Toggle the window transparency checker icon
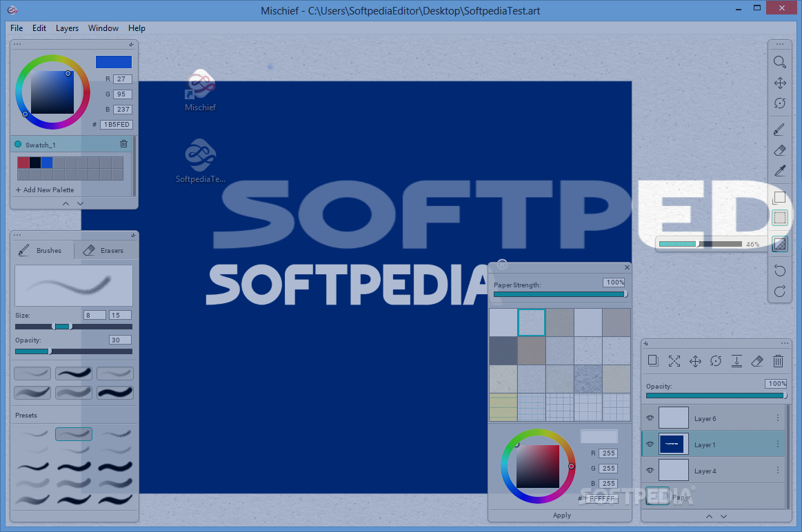Screen dimensions: 802x532 (779, 244)
